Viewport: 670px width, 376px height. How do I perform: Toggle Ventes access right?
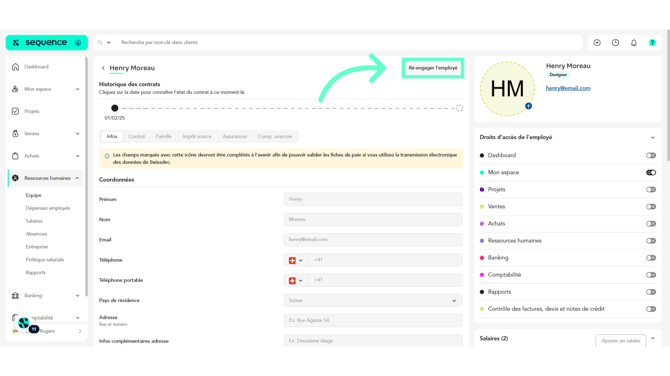tap(651, 207)
